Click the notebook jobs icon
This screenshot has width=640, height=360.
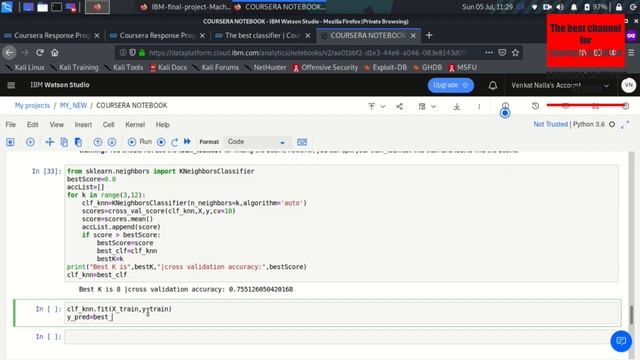pyautogui.click(x=422, y=107)
